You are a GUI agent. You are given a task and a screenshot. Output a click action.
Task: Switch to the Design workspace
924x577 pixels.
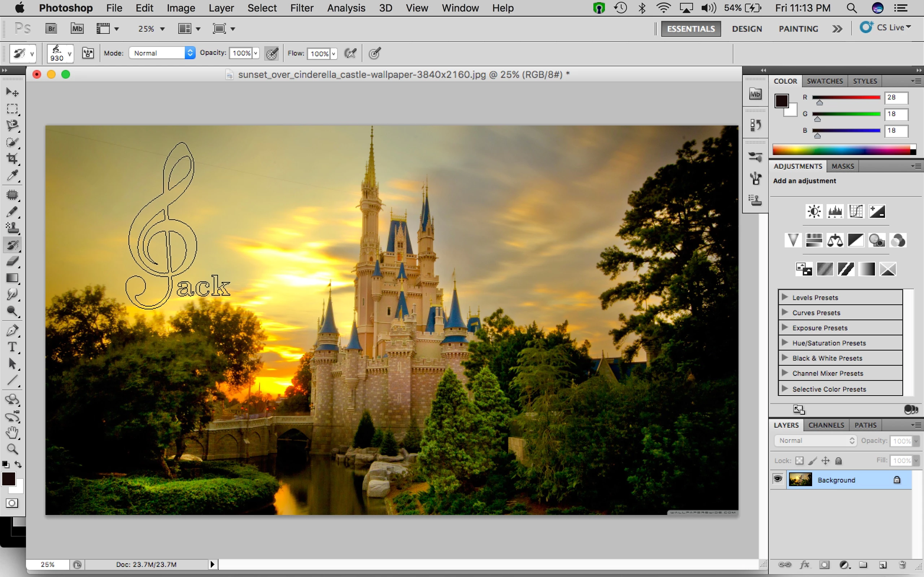(x=747, y=28)
